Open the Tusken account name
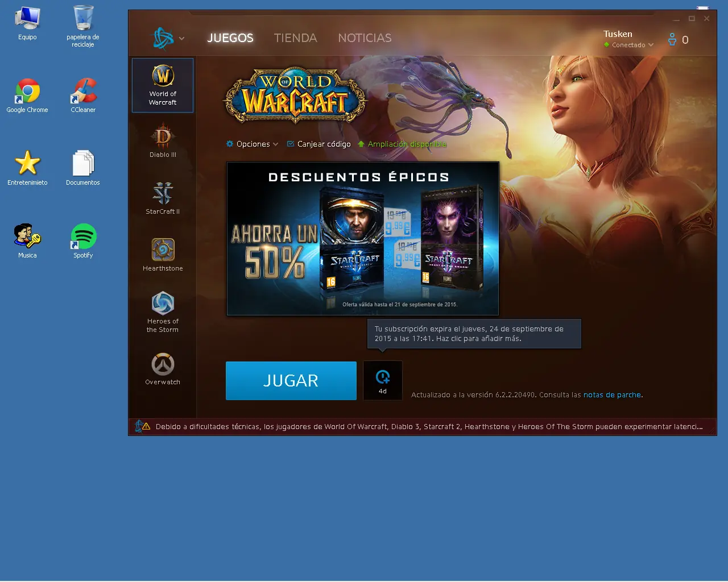Screen dimensions: 728x582 [618, 34]
